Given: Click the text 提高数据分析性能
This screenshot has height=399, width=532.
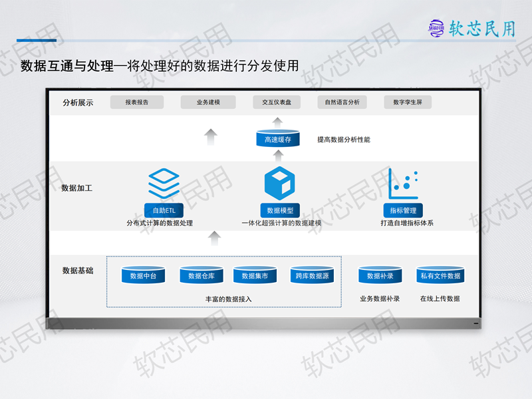Looking at the screenshot, I should pyautogui.click(x=343, y=140).
